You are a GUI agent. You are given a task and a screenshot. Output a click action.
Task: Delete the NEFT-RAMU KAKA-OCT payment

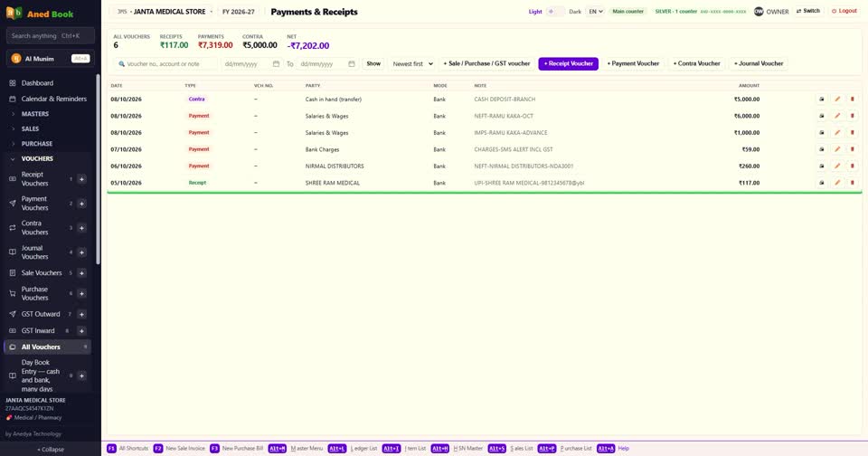pos(853,116)
